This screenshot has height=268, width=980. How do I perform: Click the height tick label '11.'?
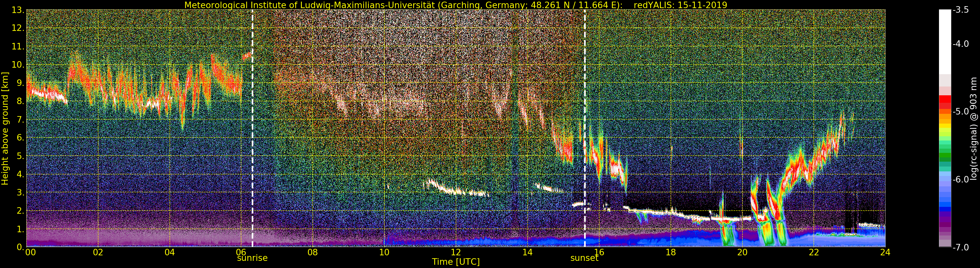[x=18, y=47]
